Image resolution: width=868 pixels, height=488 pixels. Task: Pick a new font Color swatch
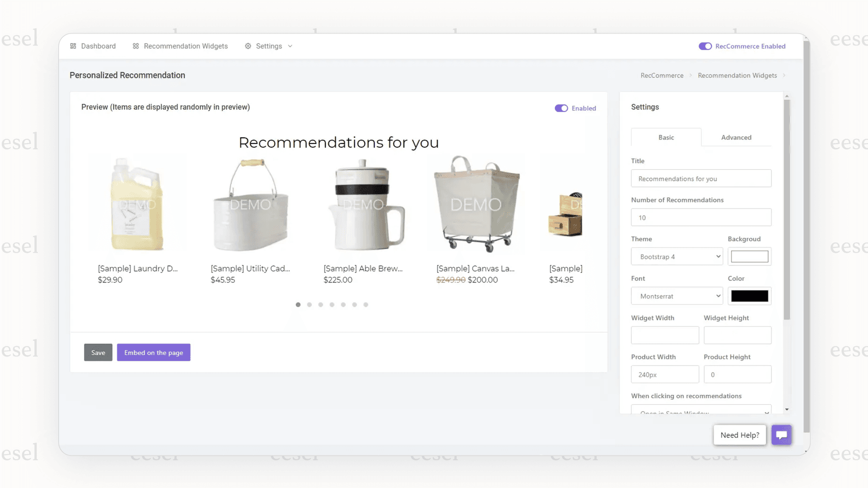click(x=749, y=295)
